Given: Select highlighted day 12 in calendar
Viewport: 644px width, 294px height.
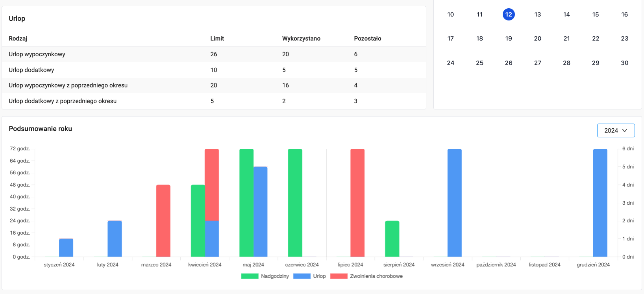Looking at the screenshot, I should point(509,15).
